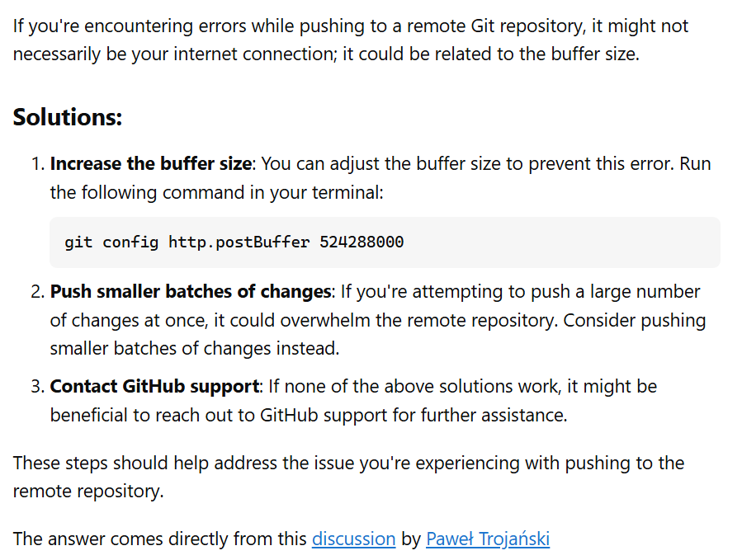Click the list number "1." marker

click(38, 163)
